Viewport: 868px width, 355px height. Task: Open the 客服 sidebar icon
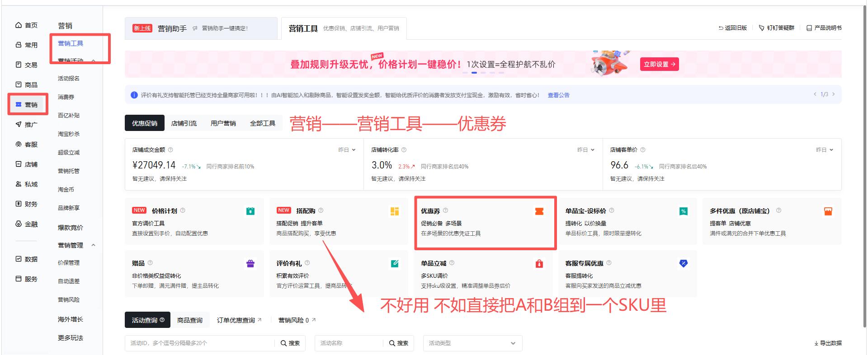[19, 145]
